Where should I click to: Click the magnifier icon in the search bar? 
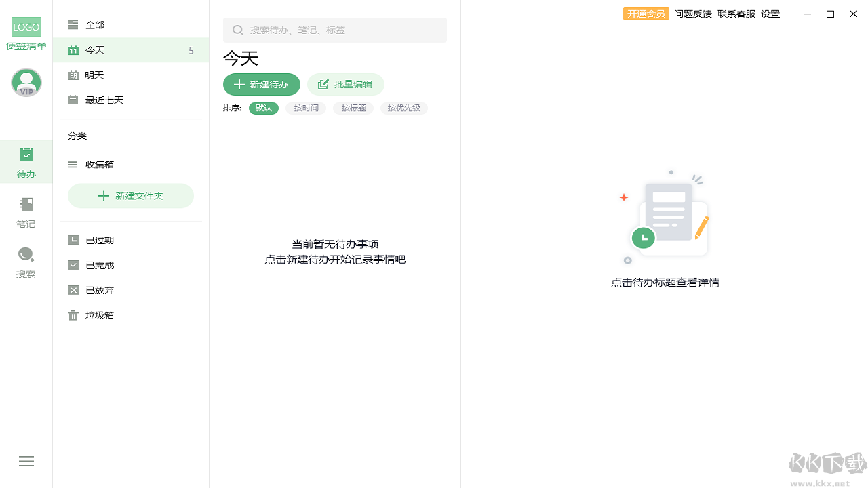(238, 30)
